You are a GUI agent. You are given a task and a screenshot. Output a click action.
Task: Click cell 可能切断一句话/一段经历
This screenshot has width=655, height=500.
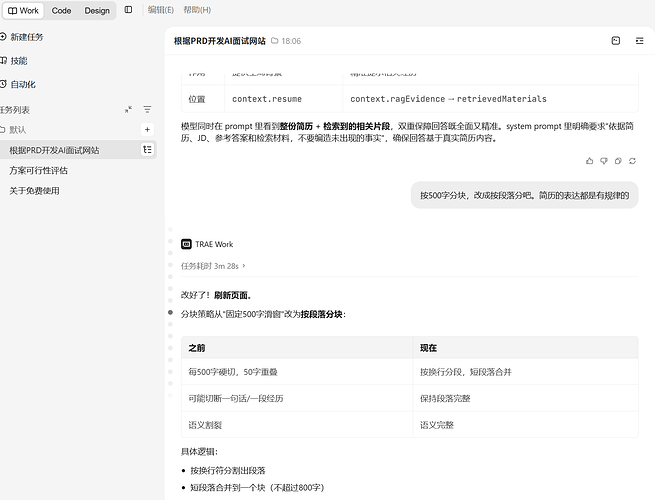297,398
